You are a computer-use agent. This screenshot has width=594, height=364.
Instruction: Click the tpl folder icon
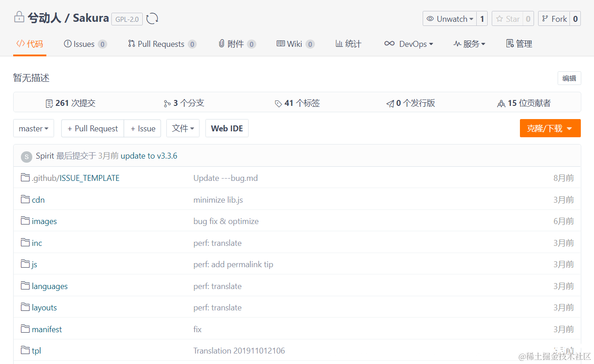[x=25, y=350]
